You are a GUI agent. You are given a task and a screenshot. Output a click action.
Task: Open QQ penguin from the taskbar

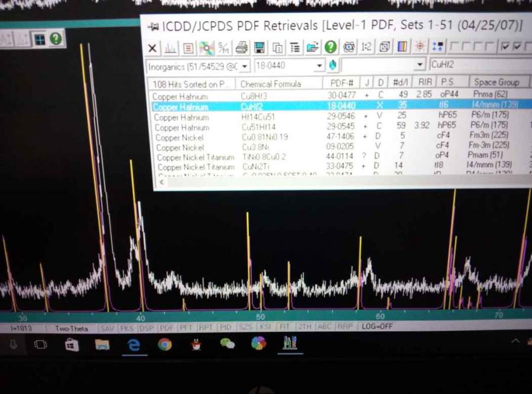pyautogui.click(x=196, y=344)
